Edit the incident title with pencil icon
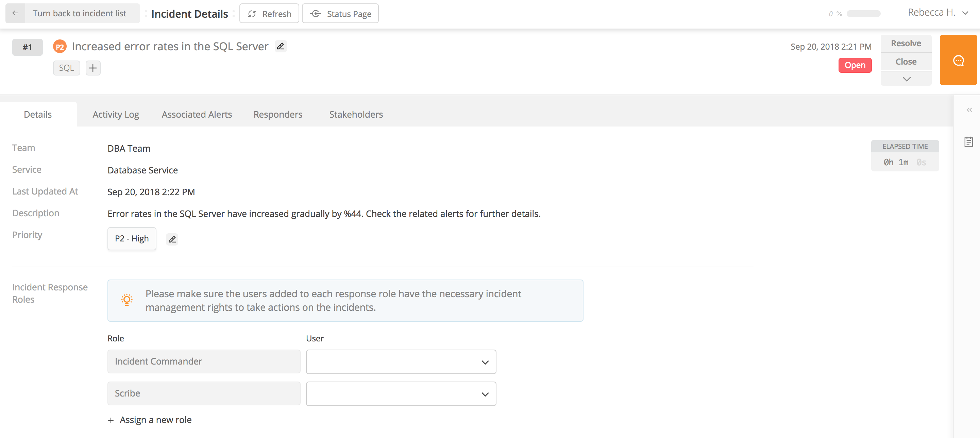Image resolution: width=980 pixels, height=438 pixels. (281, 47)
